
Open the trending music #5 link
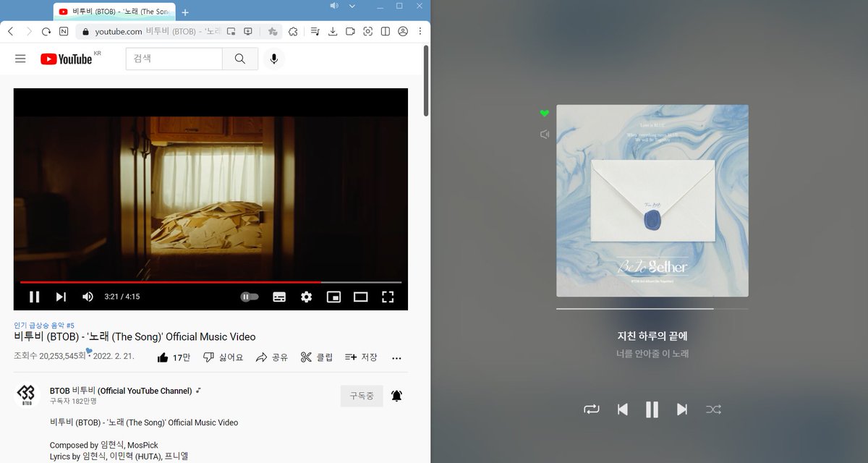click(x=44, y=326)
